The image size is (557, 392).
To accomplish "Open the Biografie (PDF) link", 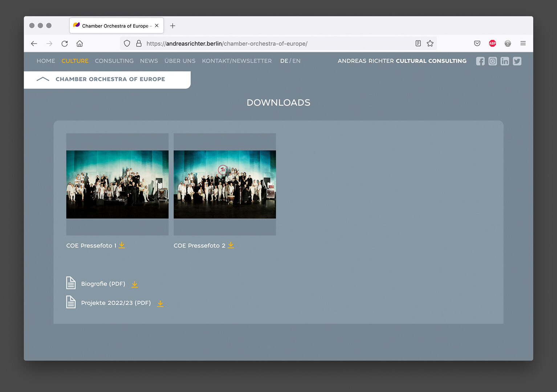I will pyautogui.click(x=103, y=284).
